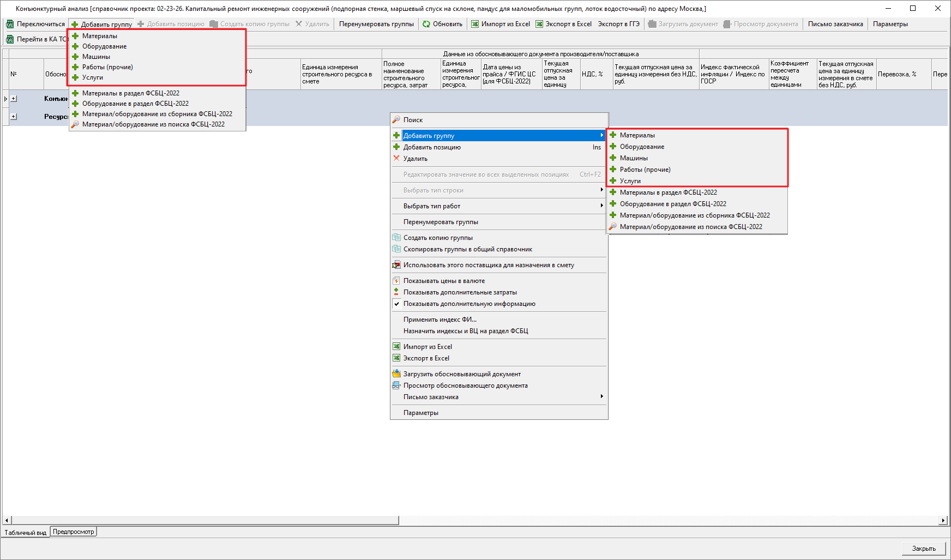Switch to the Предпросмотр tab
This screenshot has width=951, height=560.
(74, 532)
